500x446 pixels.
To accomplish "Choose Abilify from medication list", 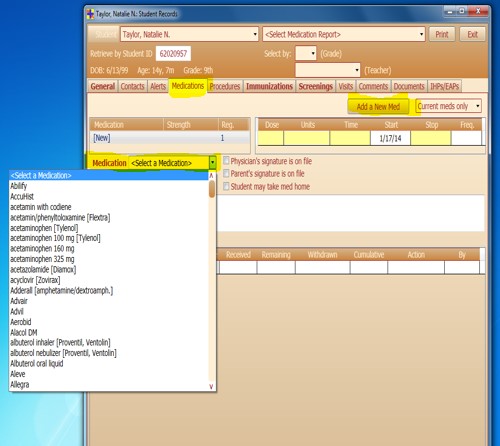I will pos(109,186).
